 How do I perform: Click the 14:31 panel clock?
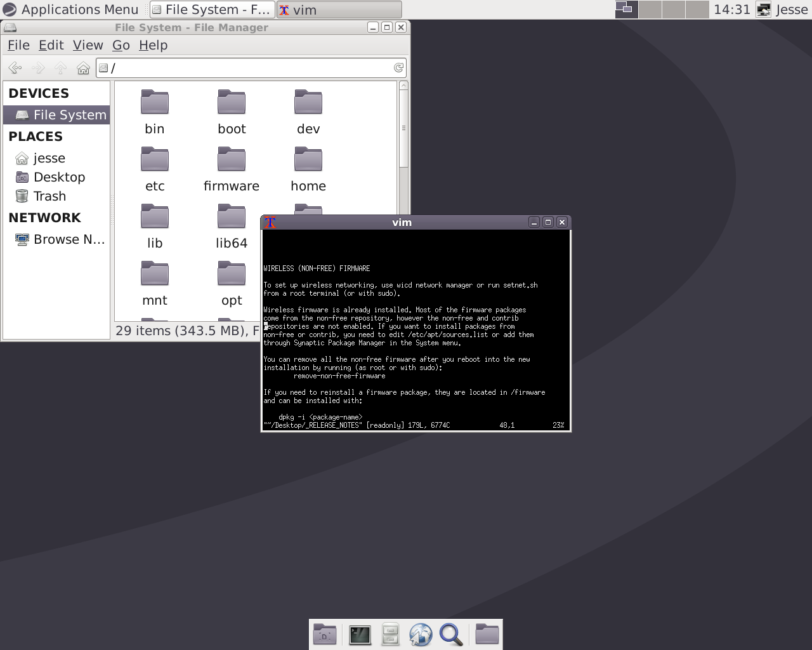tap(731, 10)
